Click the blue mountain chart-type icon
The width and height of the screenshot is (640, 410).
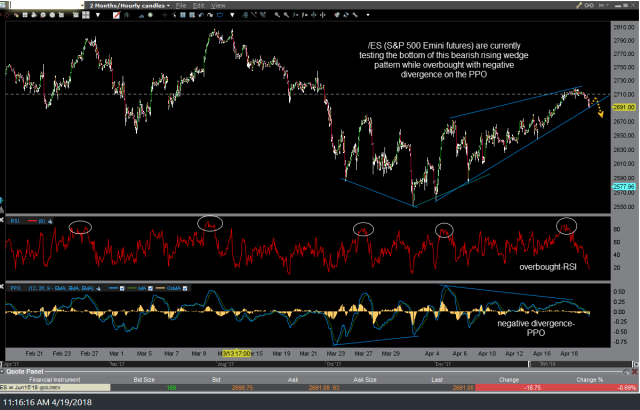[x=141, y=16]
